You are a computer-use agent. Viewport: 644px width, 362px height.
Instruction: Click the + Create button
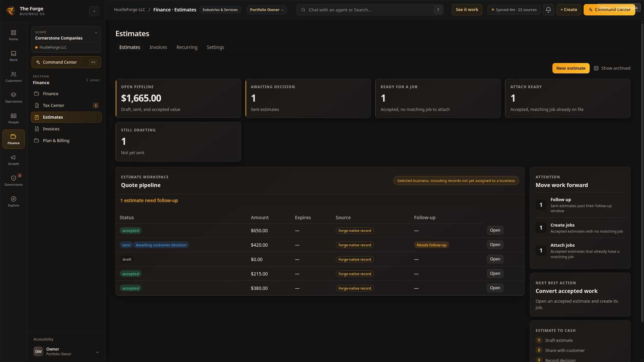point(569,10)
